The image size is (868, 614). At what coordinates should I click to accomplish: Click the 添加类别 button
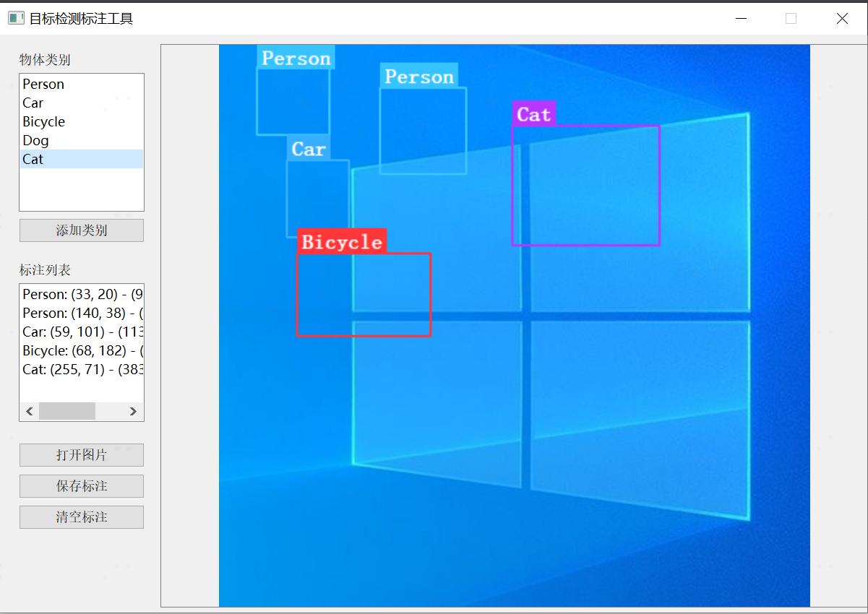pyautogui.click(x=82, y=230)
